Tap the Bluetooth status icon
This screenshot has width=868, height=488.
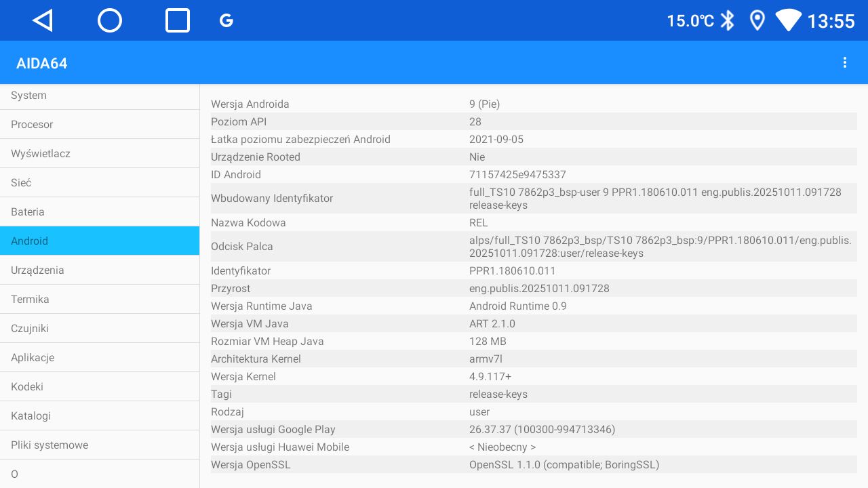click(x=728, y=20)
